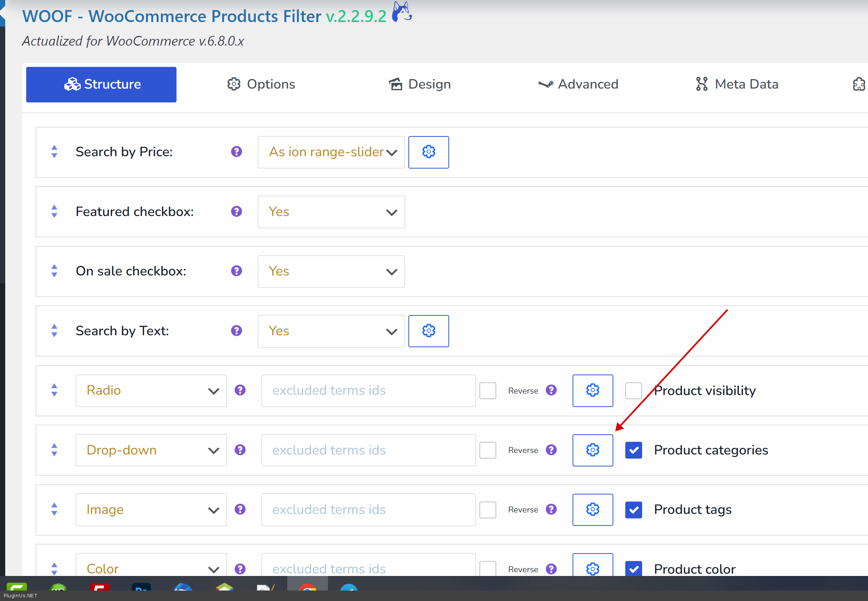868x601 pixels.
Task: Switch to the Design tab
Action: [x=420, y=84]
